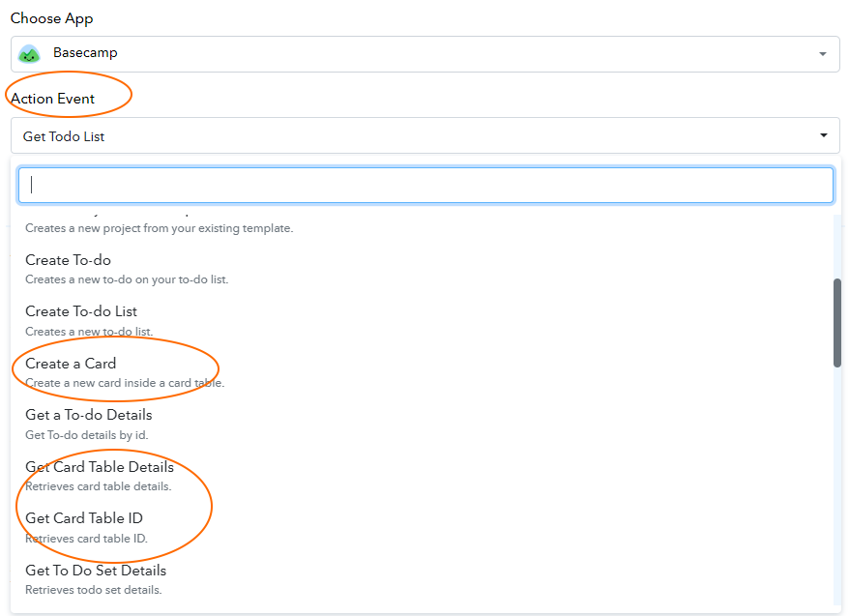This screenshot has width=849, height=616.
Task: Click the 'Creates a new to-do list.' description
Action: [x=89, y=332]
